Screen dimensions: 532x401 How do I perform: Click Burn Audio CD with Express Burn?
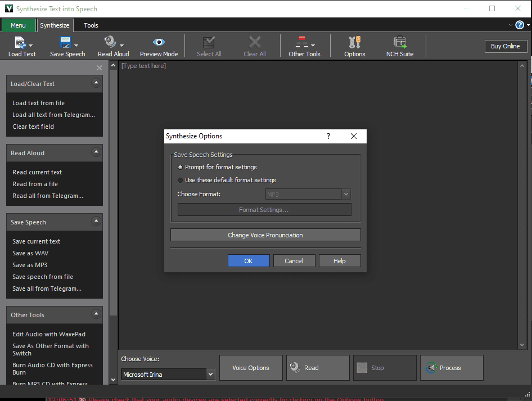point(53,369)
